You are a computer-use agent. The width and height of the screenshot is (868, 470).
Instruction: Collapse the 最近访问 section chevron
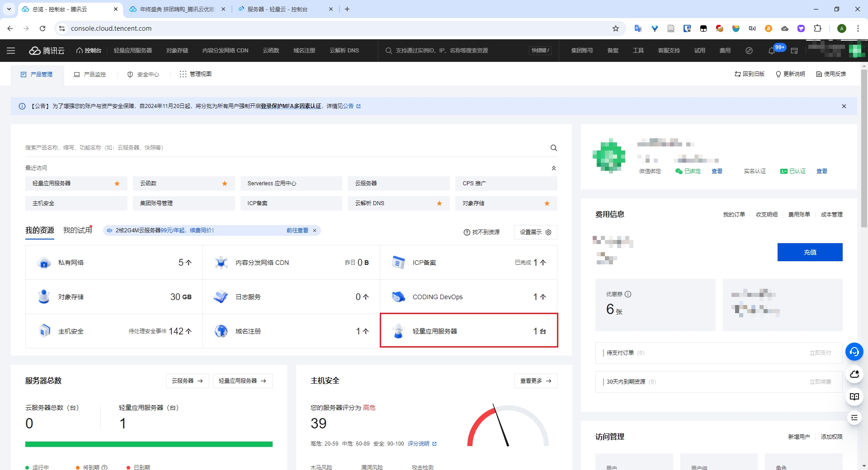553,168
